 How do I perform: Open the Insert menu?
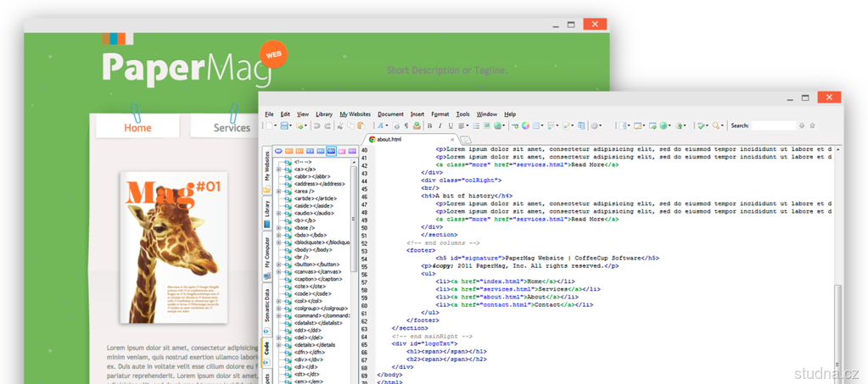(417, 114)
